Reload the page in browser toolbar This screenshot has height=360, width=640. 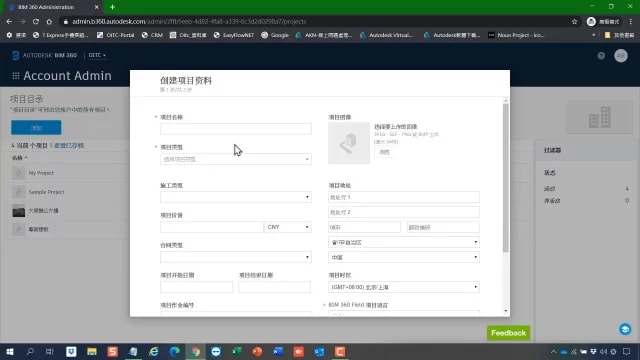coord(36,22)
